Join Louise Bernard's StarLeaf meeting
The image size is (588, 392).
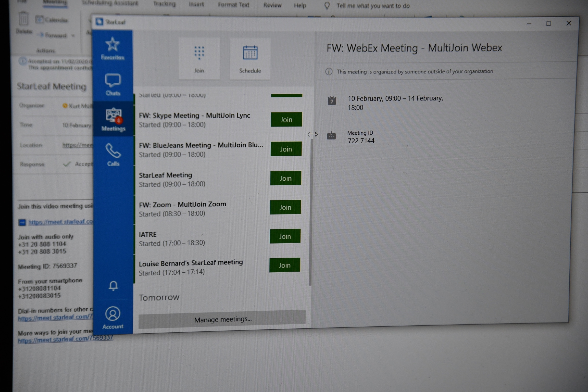pos(284,265)
